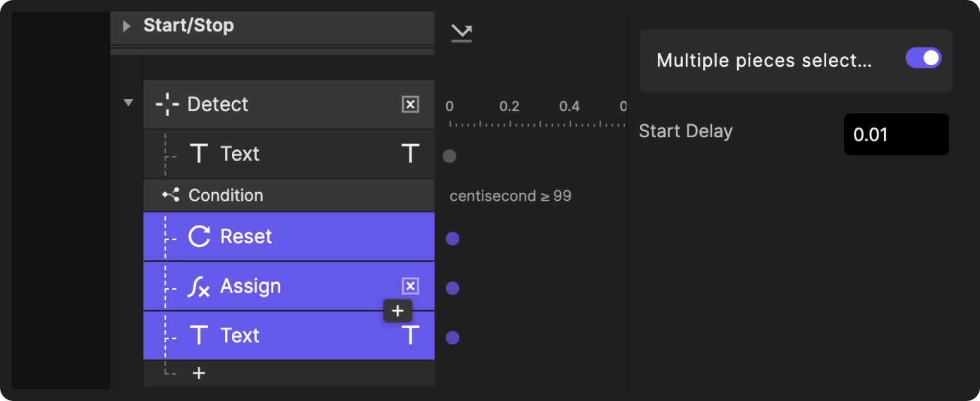Screen dimensions: 980x401
Task: Click the Condition row label
Action: (226, 195)
